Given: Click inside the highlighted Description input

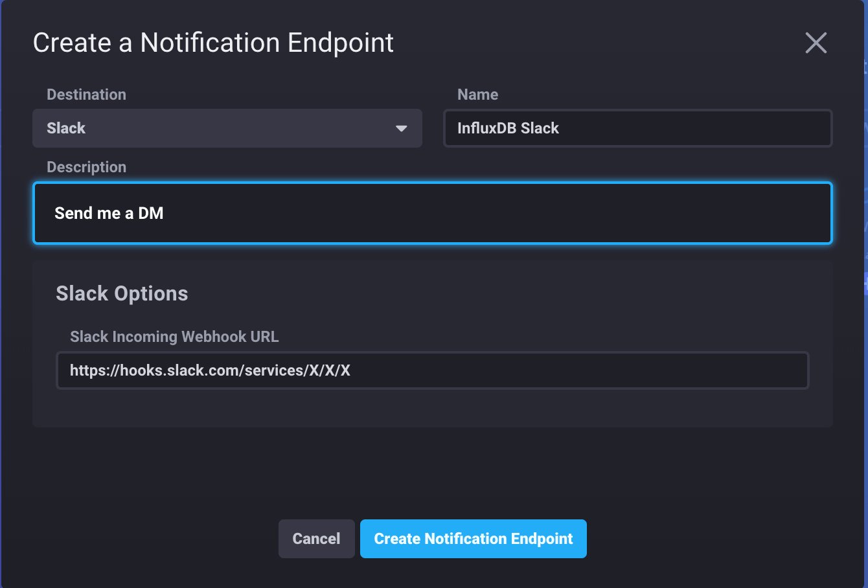Looking at the screenshot, I should click(x=433, y=213).
